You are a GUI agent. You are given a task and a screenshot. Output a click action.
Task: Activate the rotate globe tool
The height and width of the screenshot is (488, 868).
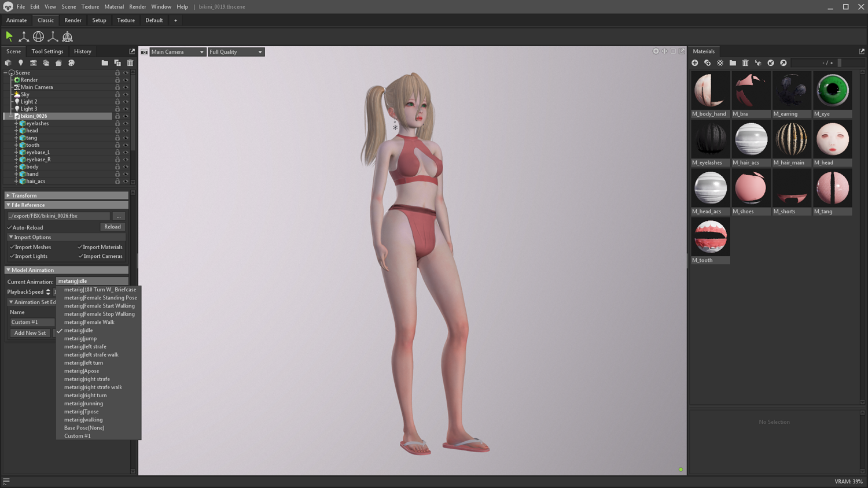[x=38, y=36]
